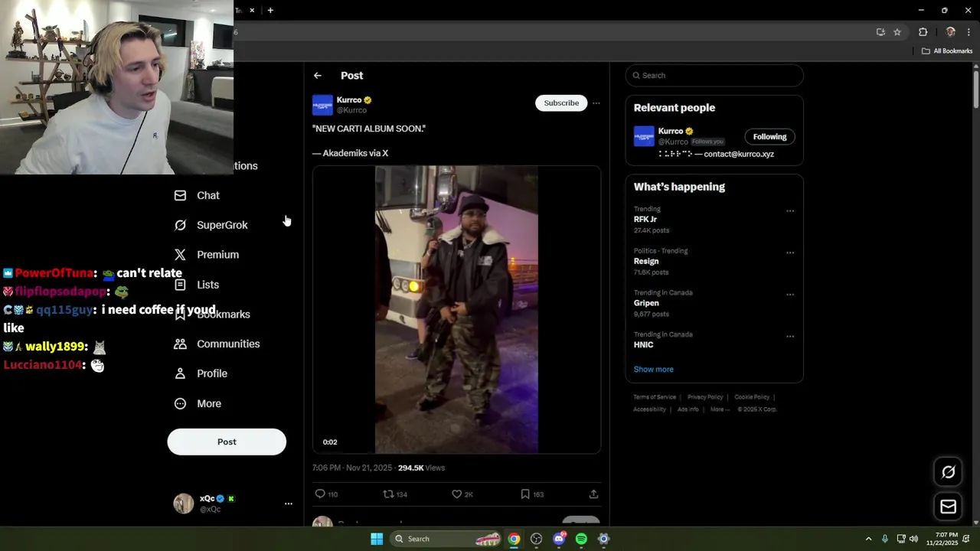
Task: Select Premium in the sidebar menu
Action: (x=217, y=255)
